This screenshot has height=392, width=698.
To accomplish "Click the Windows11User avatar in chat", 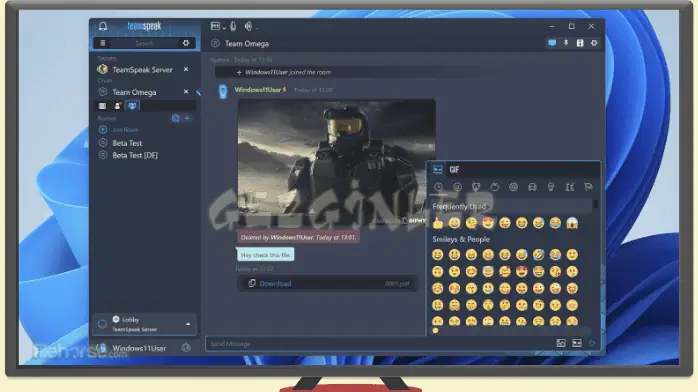I will tap(223, 92).
